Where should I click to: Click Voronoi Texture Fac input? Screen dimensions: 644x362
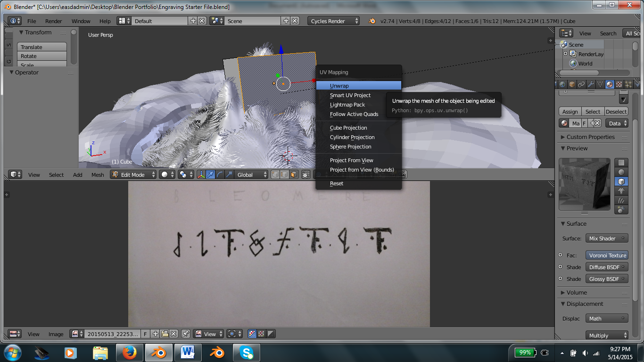click(x=607, y=255)
